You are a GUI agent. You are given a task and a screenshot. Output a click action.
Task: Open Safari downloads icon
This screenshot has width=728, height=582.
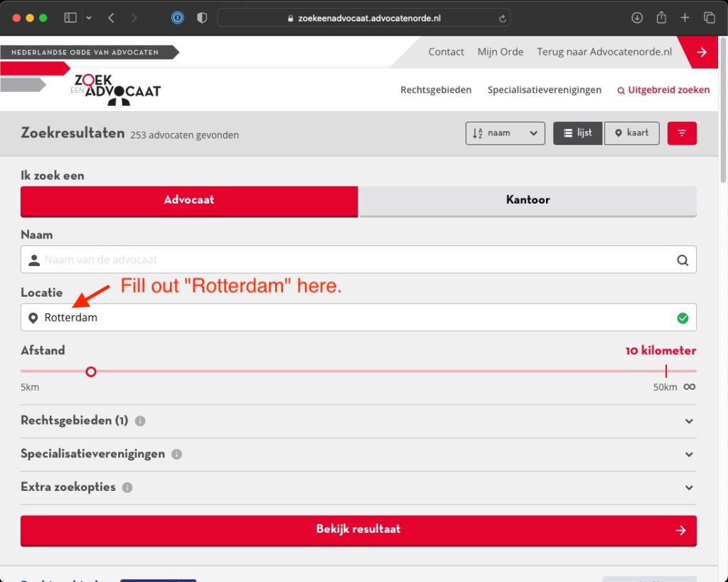click(x=637, y=18)
